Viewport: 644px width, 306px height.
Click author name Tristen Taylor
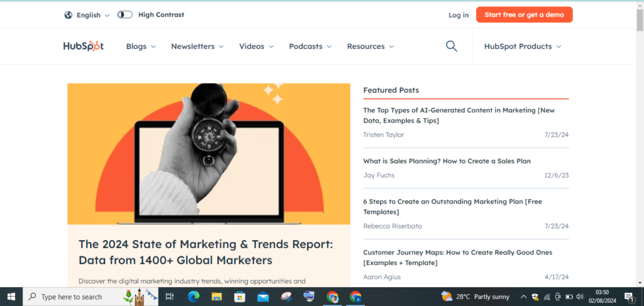tap(384, 134)
